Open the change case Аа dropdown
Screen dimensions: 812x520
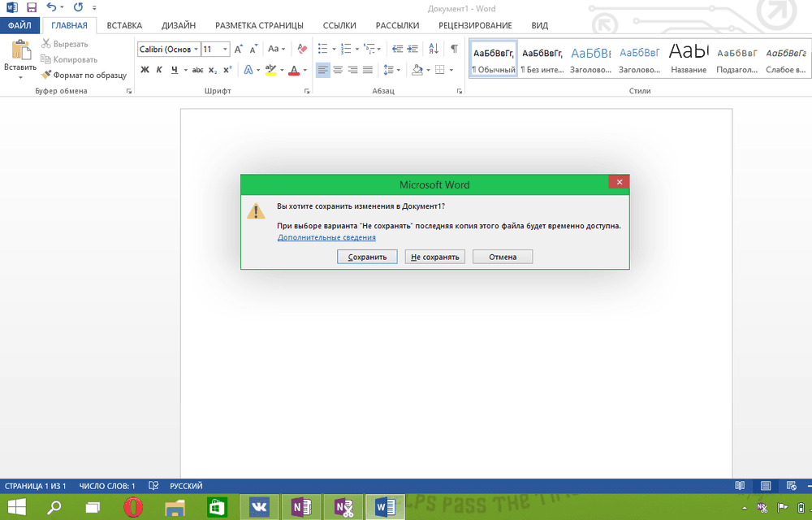coord(277,50)
